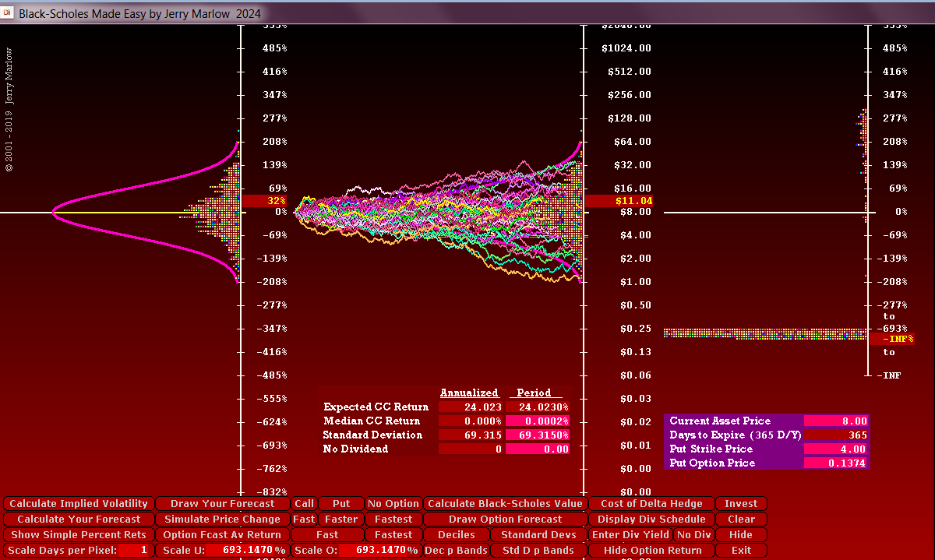Select the Put option button

pos(341,504)
